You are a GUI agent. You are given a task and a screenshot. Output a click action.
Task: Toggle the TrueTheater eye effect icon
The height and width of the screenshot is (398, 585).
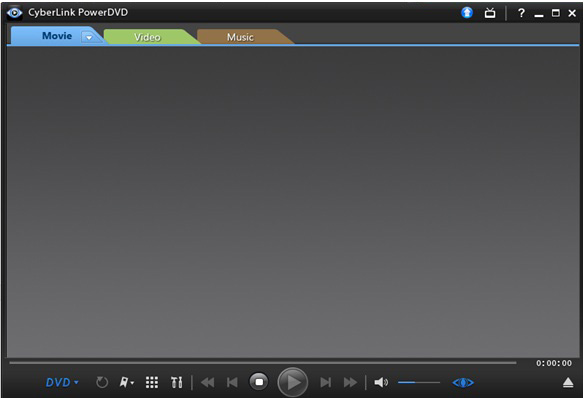coord(463,382)
